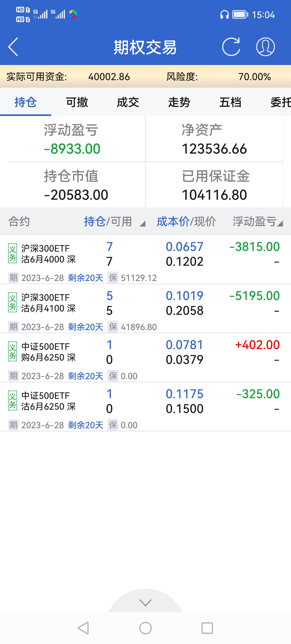Switch to the 走势 tab

[179, 102]
